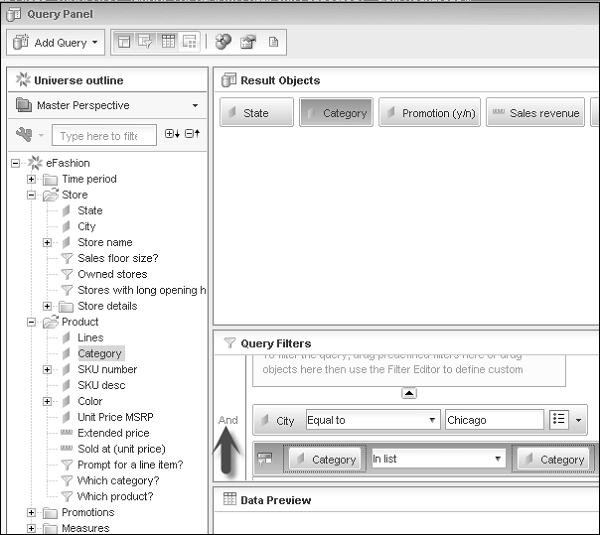Select Category in the Product folder
This screenshot has width=600, height=535.
pos(99,354)
